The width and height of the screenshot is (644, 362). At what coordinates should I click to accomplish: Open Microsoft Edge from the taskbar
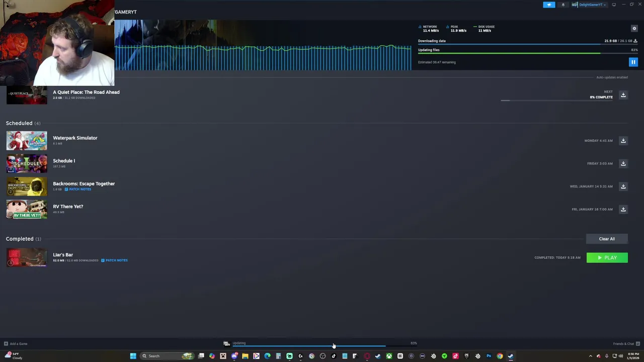click(267, 356)
